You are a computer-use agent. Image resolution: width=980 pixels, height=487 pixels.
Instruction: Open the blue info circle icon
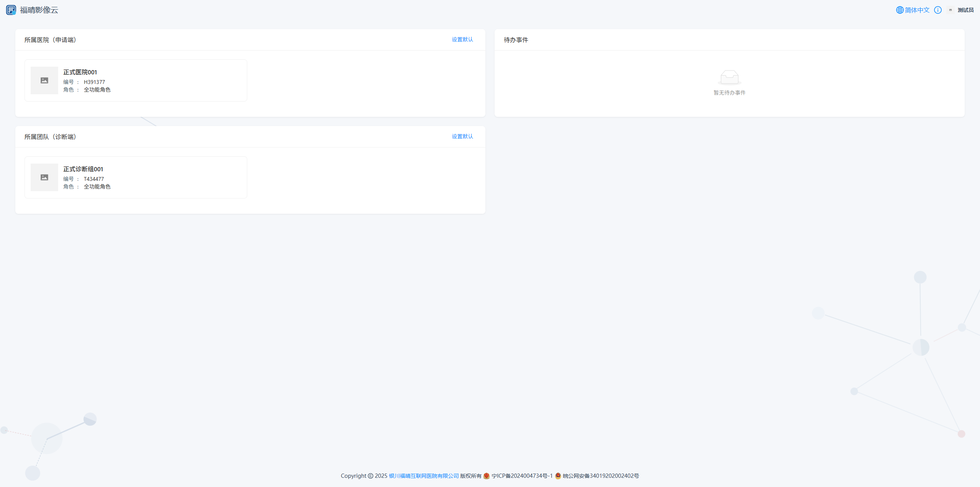[x=938, y=10]
